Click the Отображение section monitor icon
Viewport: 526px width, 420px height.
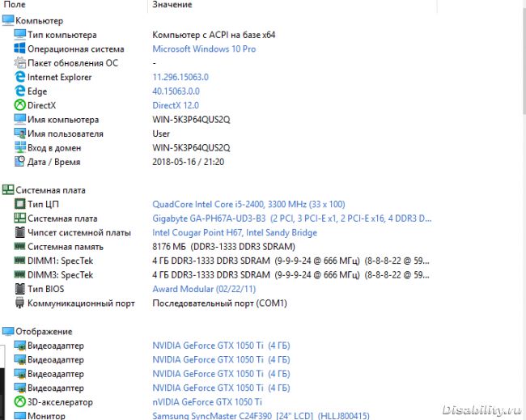(8, 331)
